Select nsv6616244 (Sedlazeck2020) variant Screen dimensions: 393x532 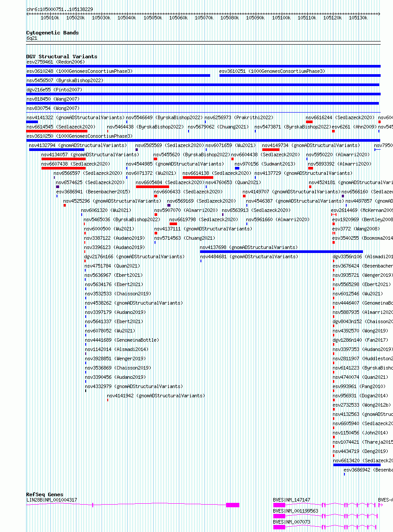(x=340, y=117)
